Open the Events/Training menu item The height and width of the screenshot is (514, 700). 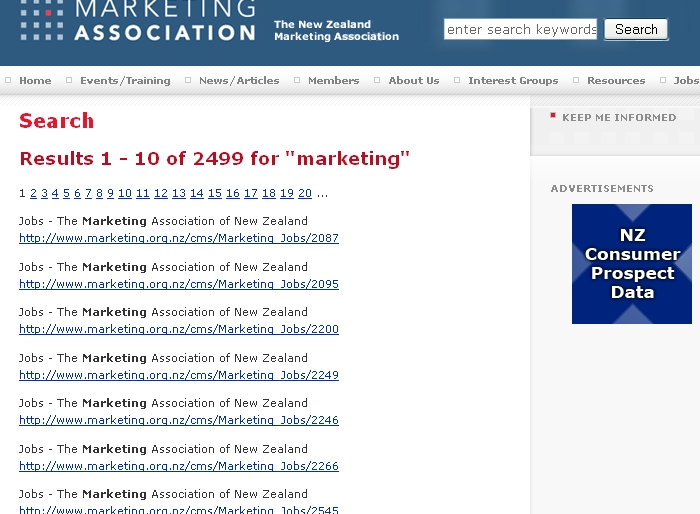click(125, 80)
